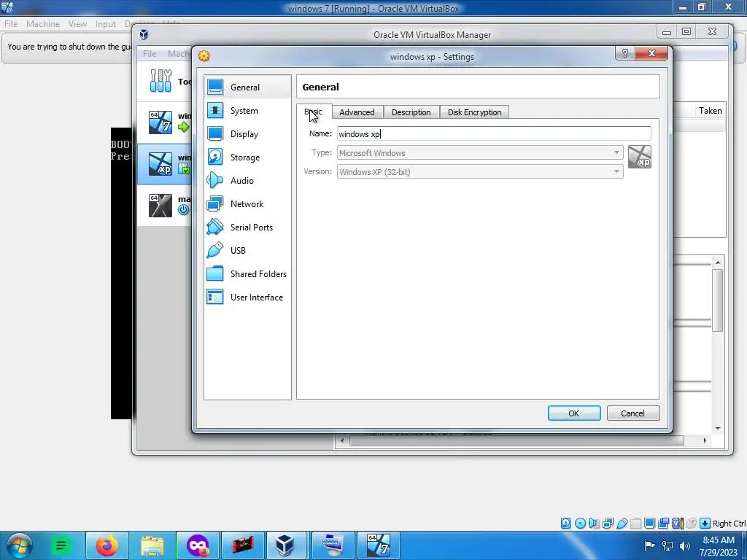Click the Manager vertical scrollbar down arrow
Screen dimensions: 747x560
click(x=718, y=429)
